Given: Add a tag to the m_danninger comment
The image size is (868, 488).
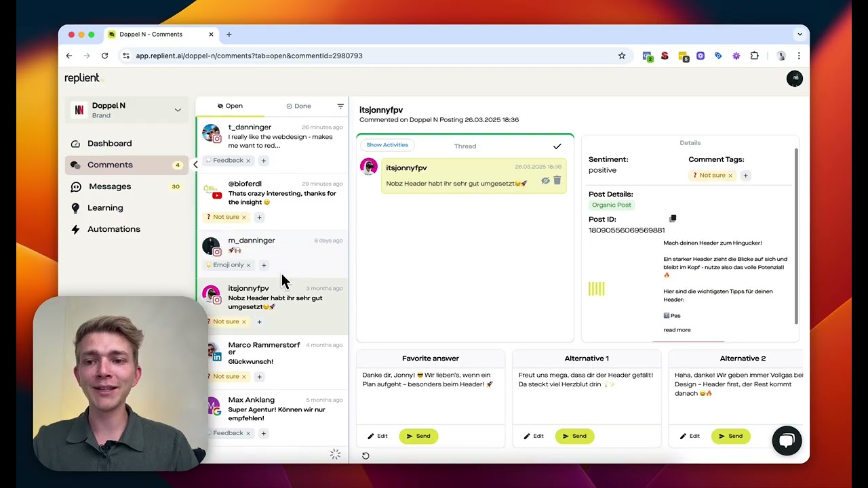Looking at the screenshot, I should [x=264, y=265].
